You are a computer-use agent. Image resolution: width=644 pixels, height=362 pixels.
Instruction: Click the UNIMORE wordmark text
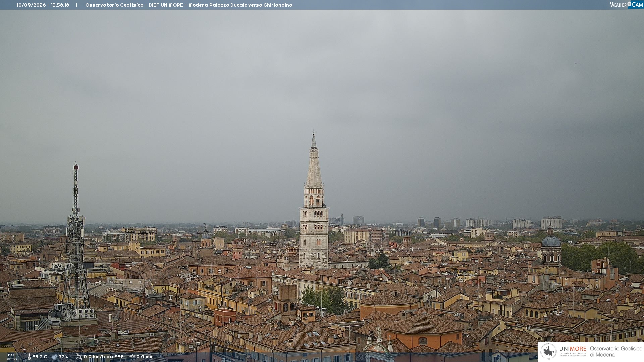(x=573, y=349)
